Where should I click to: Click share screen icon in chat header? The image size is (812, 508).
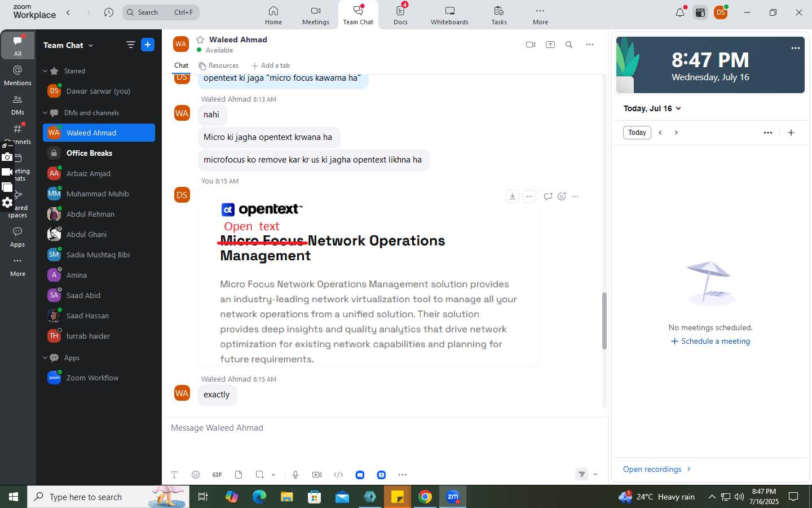click(x=550, y=45)
